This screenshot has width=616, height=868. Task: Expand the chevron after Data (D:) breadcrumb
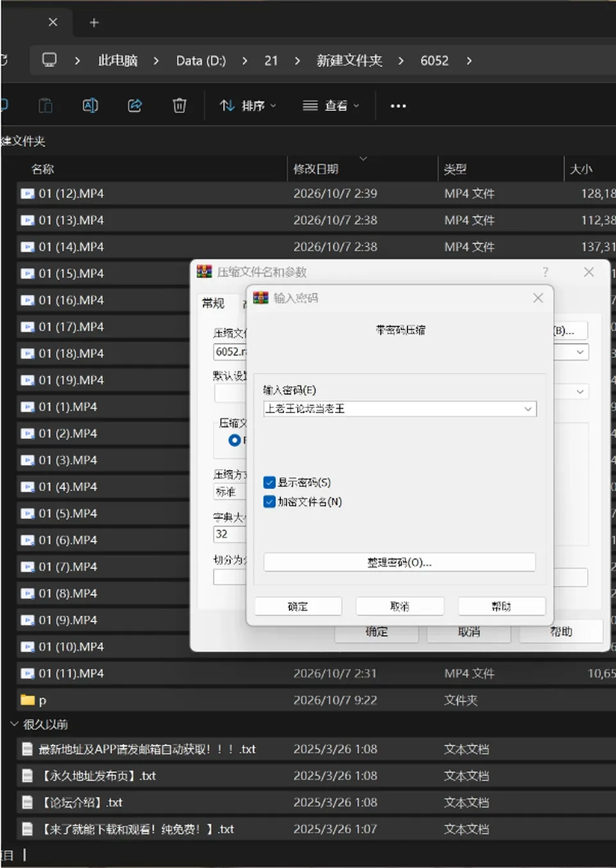point(244,61)
